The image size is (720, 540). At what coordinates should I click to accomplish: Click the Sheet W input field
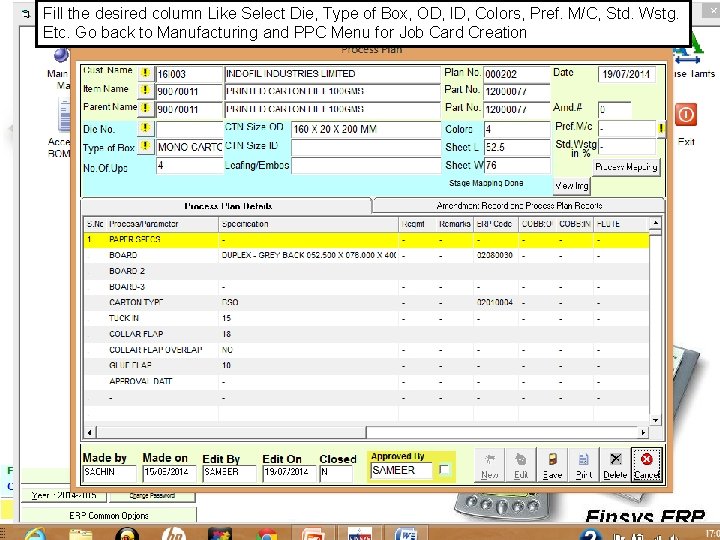517,165
